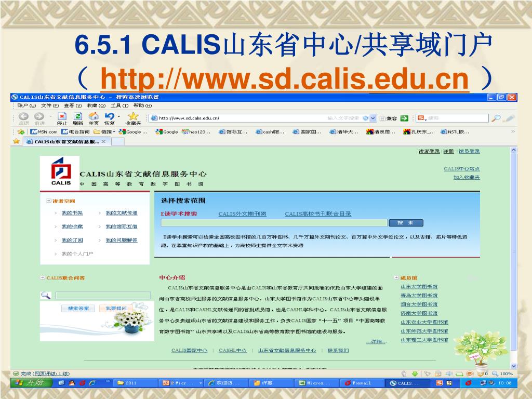This screenshot has width=532, height=399.
Task: Select the CALIS高校书刊联合目录 search scope
Action: click(318, 214)
